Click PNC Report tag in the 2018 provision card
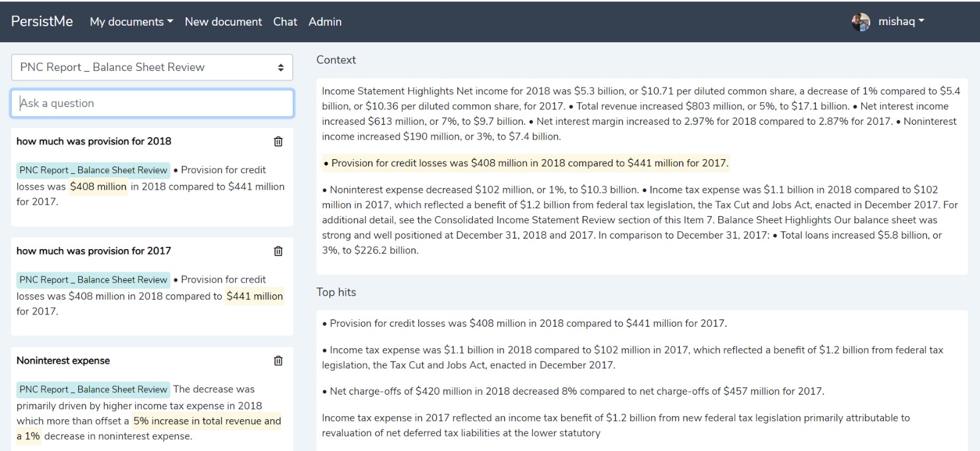Image resolution: width=980 pixels, height=451 pixels. (93, 170)
